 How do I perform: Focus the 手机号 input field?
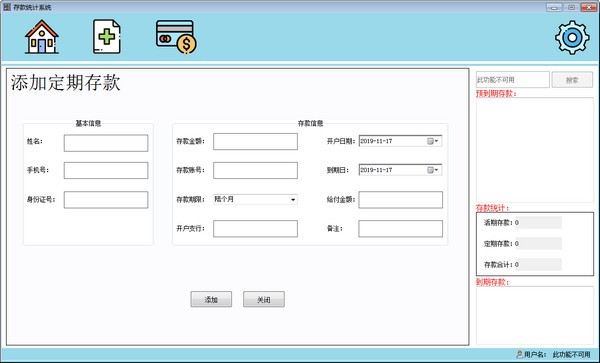pos(106,171)
